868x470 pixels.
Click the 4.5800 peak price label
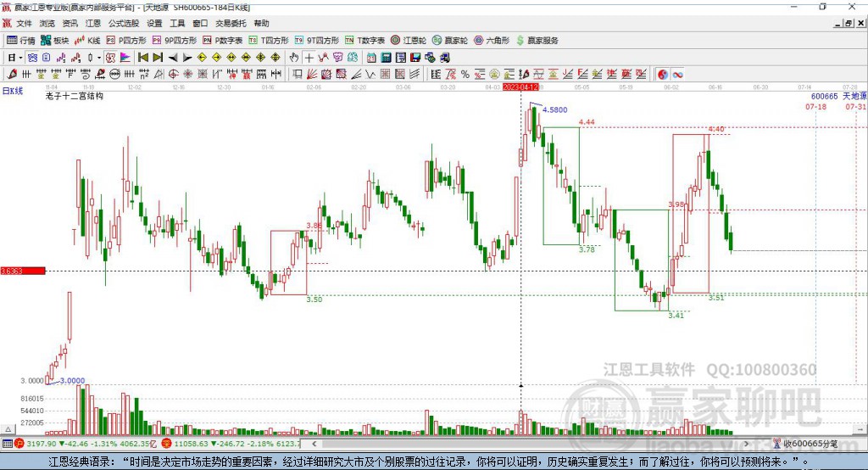tap(554, 109)
